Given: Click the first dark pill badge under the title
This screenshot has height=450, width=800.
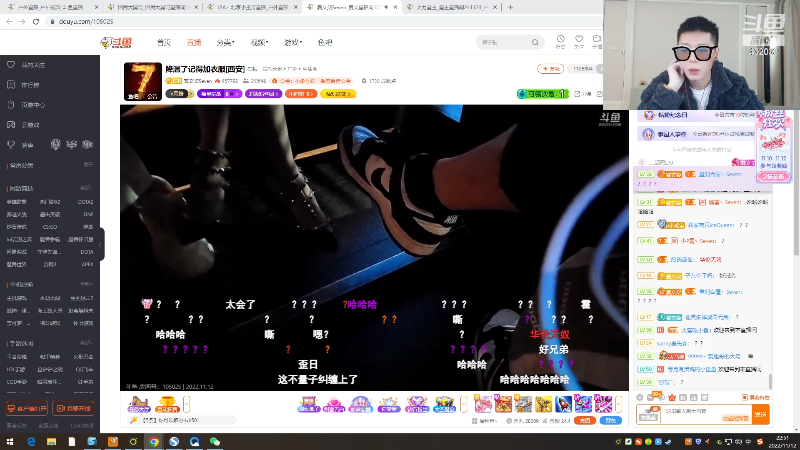Looking at the screenshot, I should (x=179, y=94).
